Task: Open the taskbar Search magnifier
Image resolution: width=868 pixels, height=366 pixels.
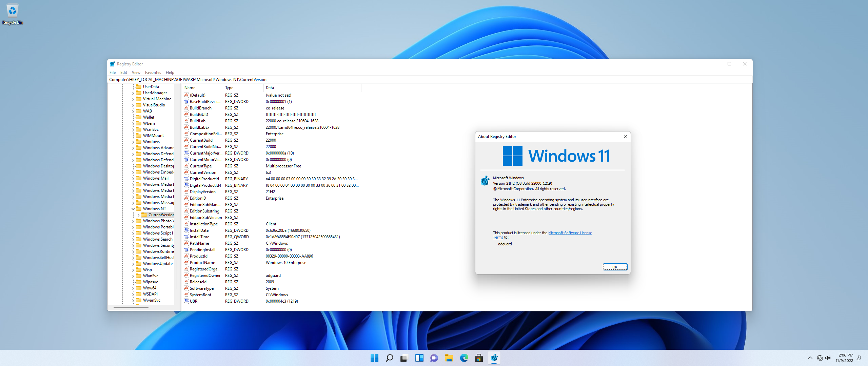Action: pos(390,358)
